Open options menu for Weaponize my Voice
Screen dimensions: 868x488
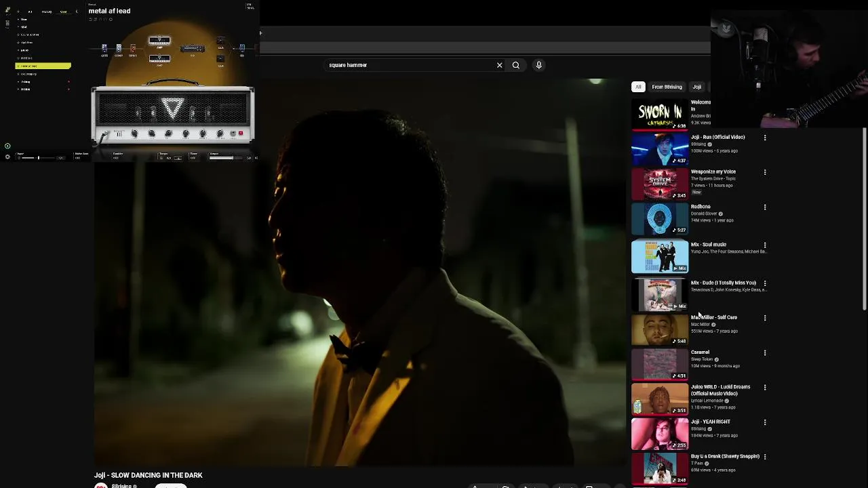(x=765, y=172)
